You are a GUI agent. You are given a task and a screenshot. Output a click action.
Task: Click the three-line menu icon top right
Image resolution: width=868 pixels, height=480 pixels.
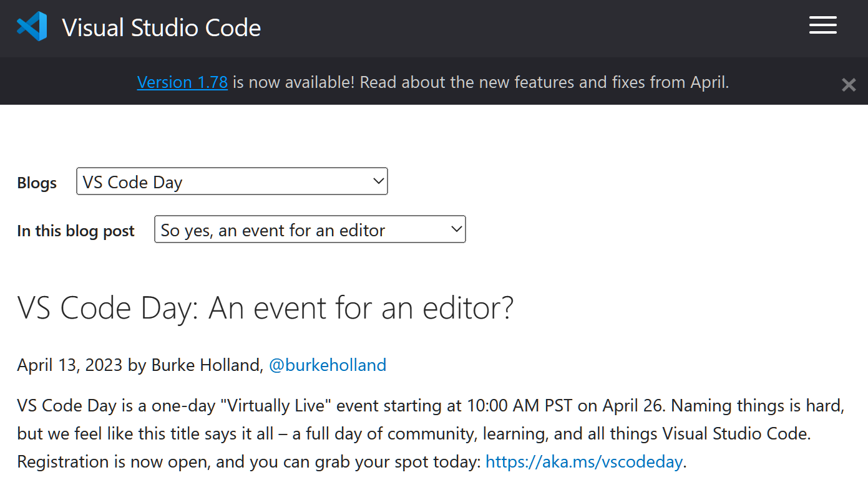click(x=822, y=25)
